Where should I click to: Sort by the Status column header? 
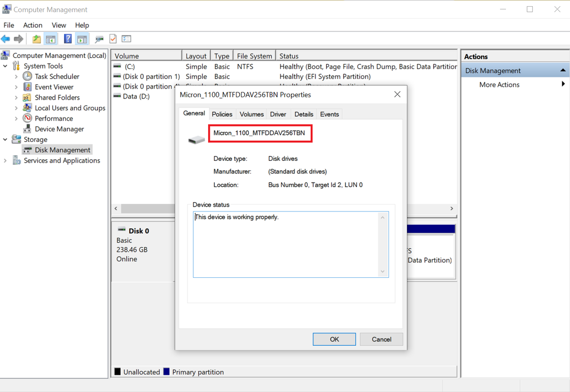(366, 56)
